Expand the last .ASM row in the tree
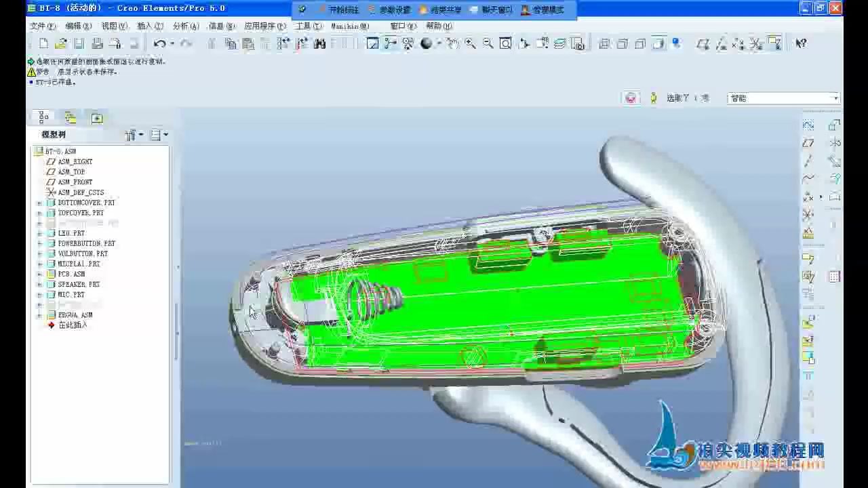The width and height of the screenshot is (868, 488). [x=39, y=314]
